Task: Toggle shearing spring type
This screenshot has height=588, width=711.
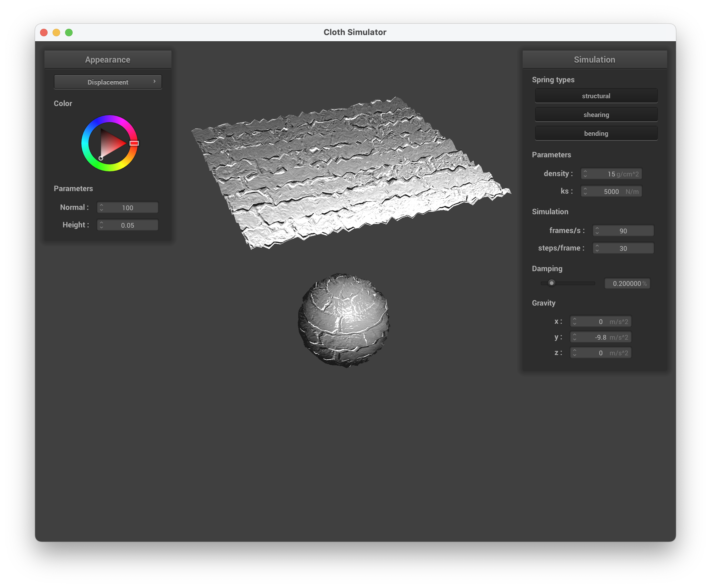Action: click(x=596, y=115)
